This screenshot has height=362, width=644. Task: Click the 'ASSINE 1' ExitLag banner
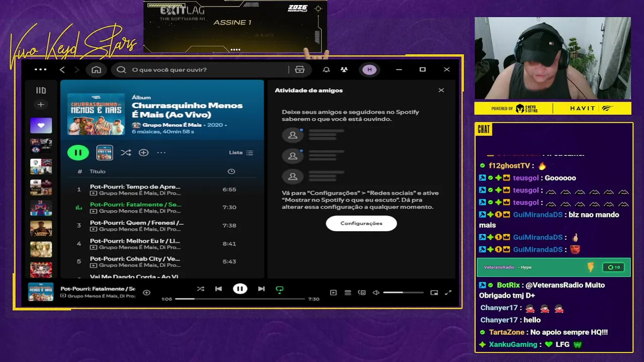(x=235, y=26)
